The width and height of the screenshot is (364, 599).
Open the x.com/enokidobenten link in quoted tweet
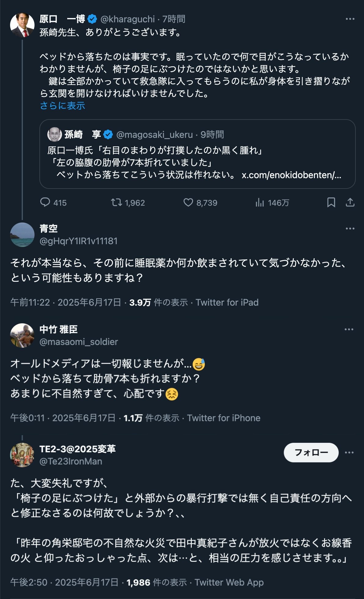291,175
